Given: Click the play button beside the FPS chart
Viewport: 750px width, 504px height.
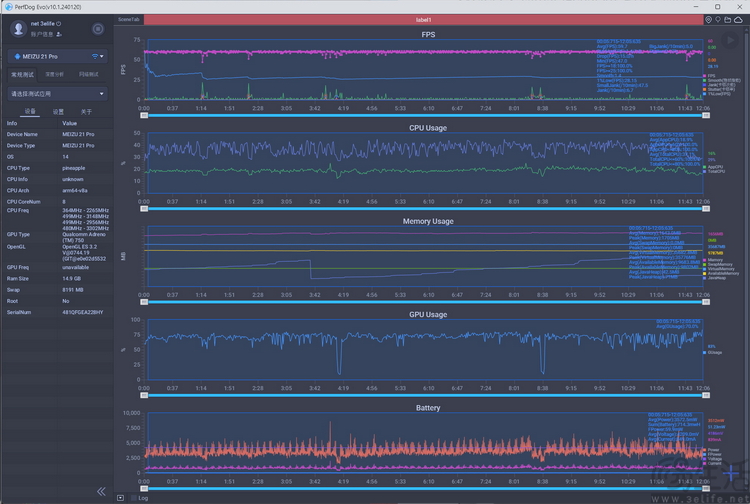Looking at the screenshot, I should tap(730, 41).
